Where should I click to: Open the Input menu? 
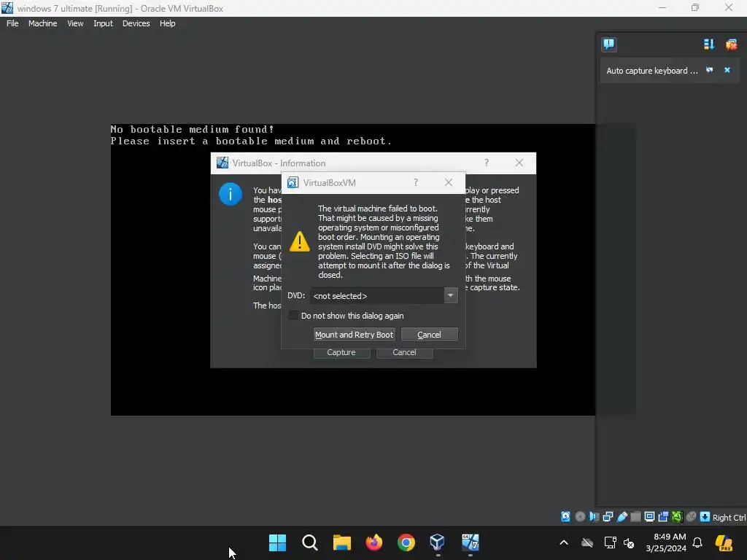coord(103,23)
